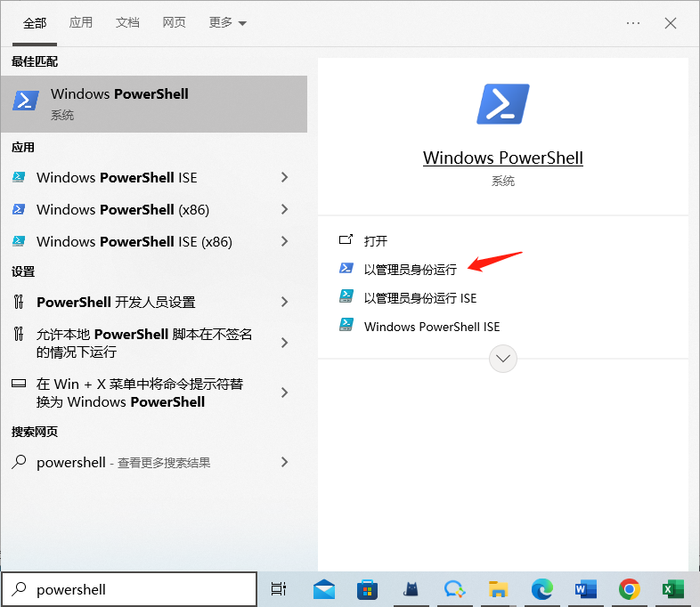Screen dimensions: 700x607
Task: Select the 全部 tab
Action: click(x=35, y=23)
